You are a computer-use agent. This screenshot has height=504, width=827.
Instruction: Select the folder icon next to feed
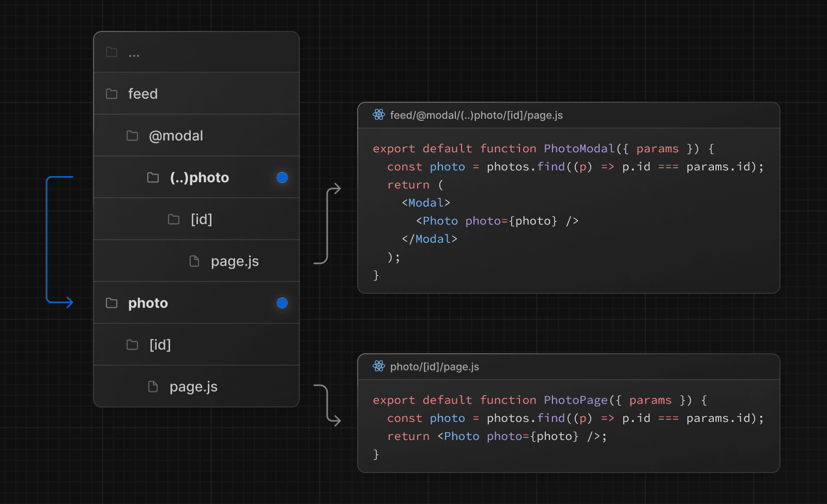click(112, 93)
